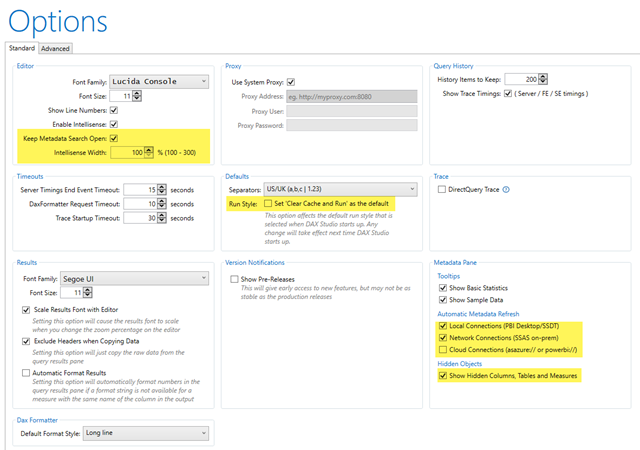Toggle Local Connections metadata refresh checkbox

point(443,326)
